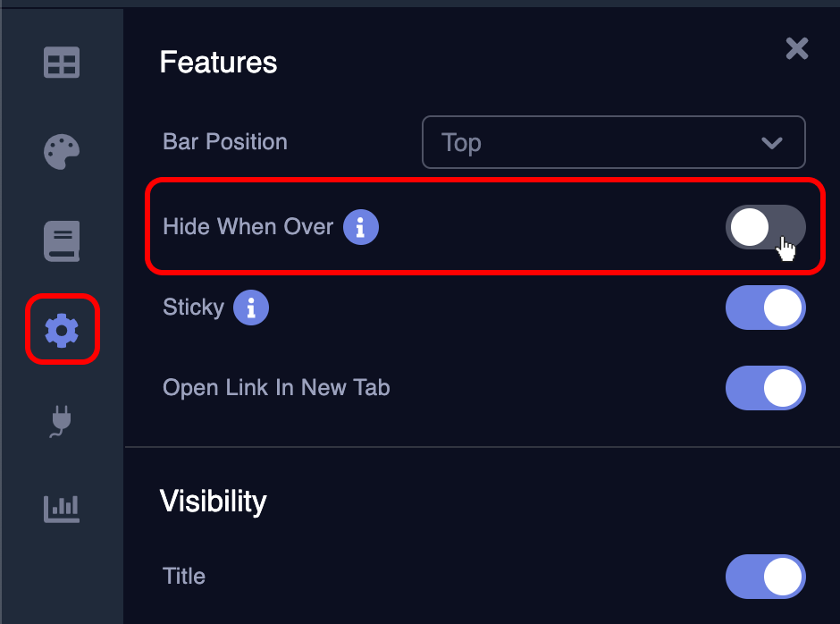Click info icon beside Sticky
Screen dimensions: 840x624
pyautogui.click(x=251, y=308)
